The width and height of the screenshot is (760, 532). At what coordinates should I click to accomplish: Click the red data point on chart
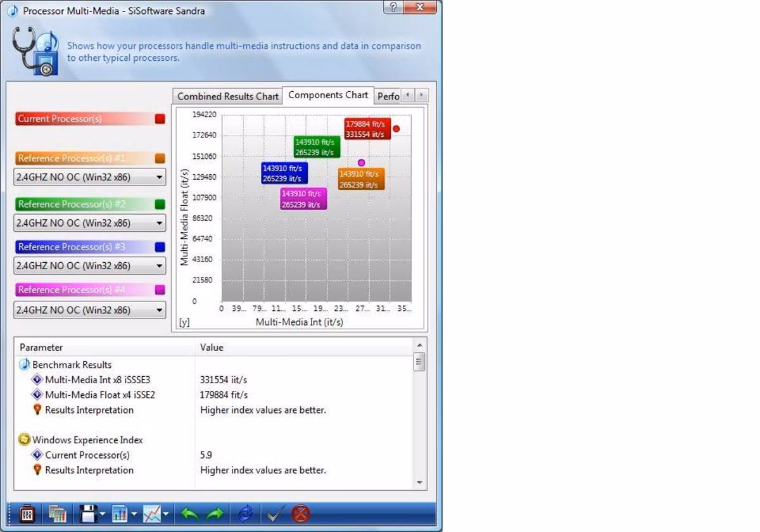point(396,129)
